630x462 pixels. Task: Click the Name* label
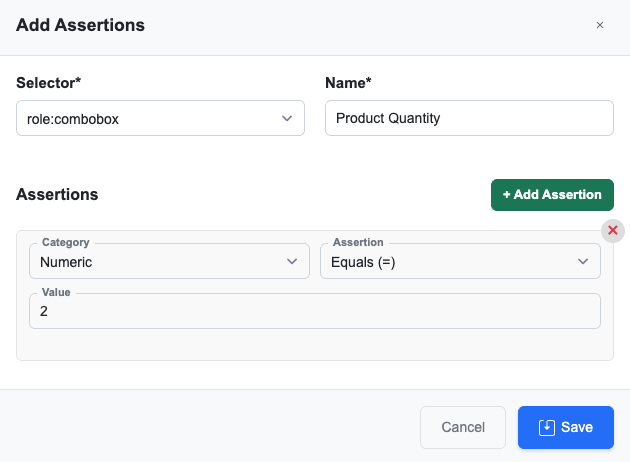pos(348,83)
